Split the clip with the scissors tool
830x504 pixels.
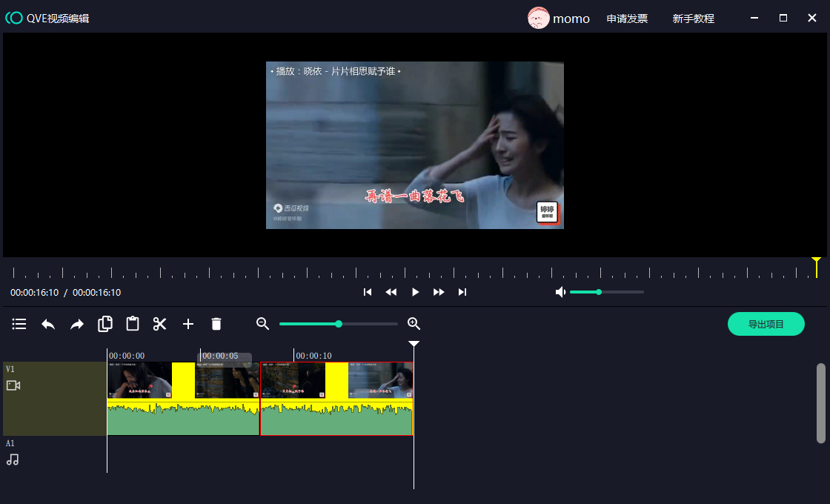tap(160, 324)
